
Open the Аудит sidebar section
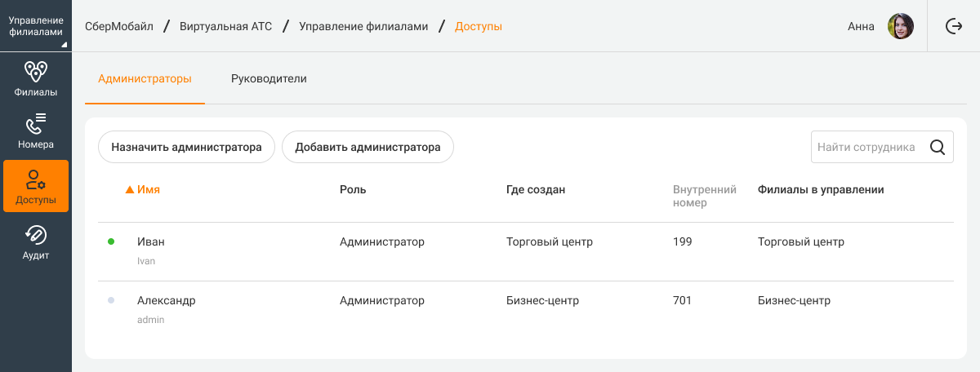(36, 243)
